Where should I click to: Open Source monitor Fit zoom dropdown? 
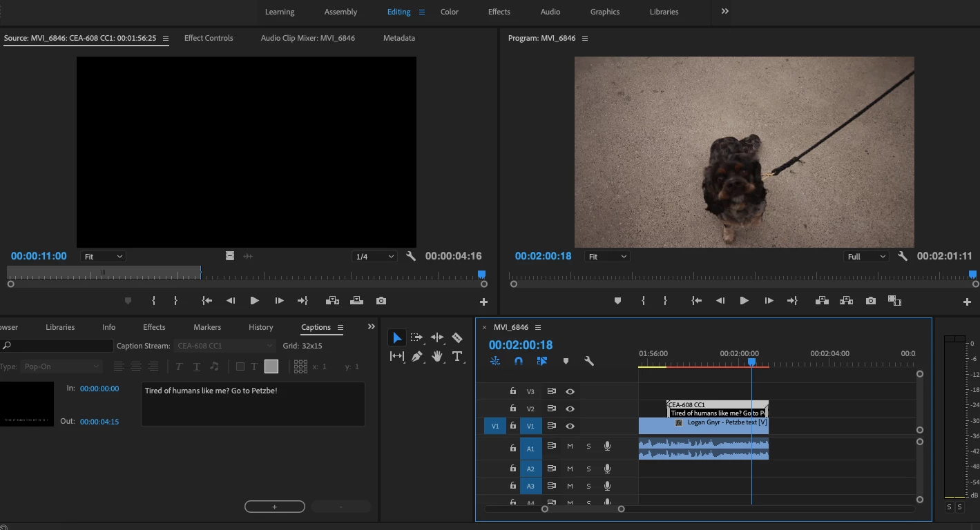[x=103, y=257]
